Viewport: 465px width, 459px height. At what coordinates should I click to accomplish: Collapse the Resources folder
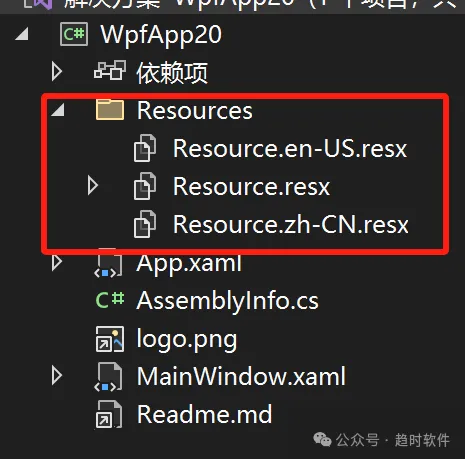tap(58, 110)
